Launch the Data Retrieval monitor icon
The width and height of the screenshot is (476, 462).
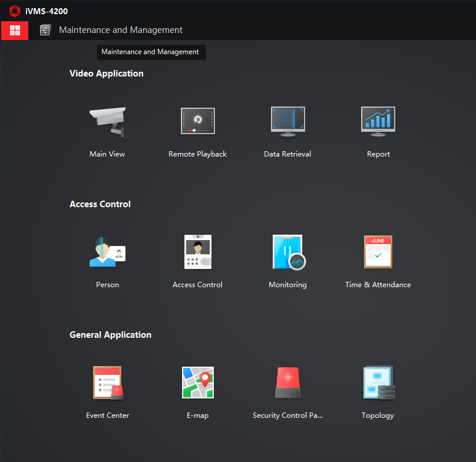pos(288,121)
